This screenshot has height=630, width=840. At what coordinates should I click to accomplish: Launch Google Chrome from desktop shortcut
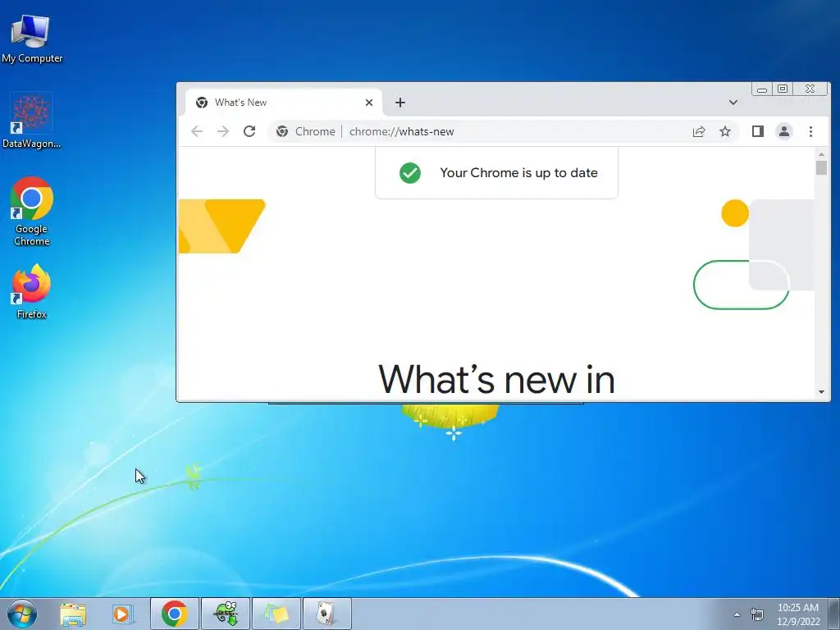point(32,211)
